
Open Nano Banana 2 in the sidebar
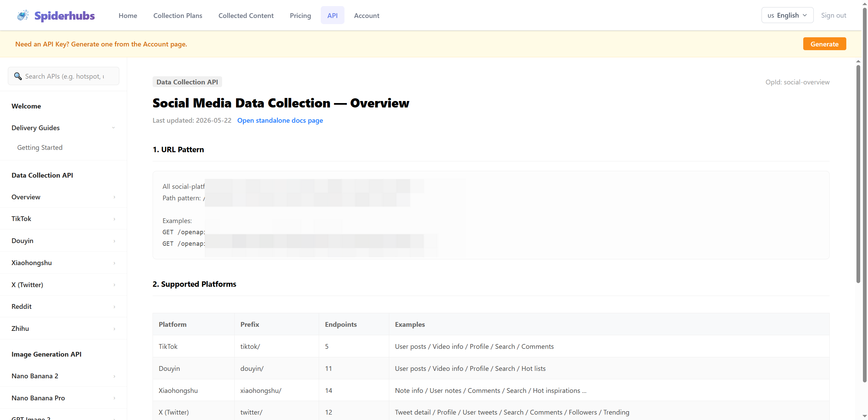click(x=35, y=376)
